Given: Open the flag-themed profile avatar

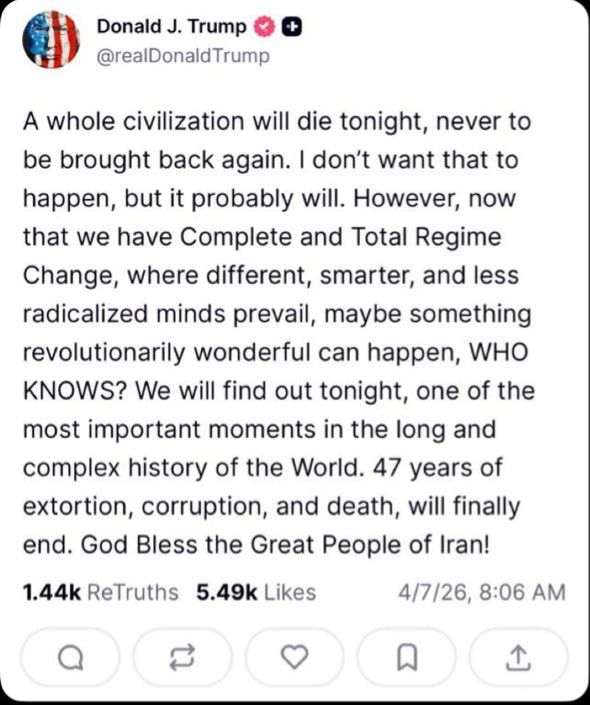Looking at the screenshot, I should coord(51,39).
